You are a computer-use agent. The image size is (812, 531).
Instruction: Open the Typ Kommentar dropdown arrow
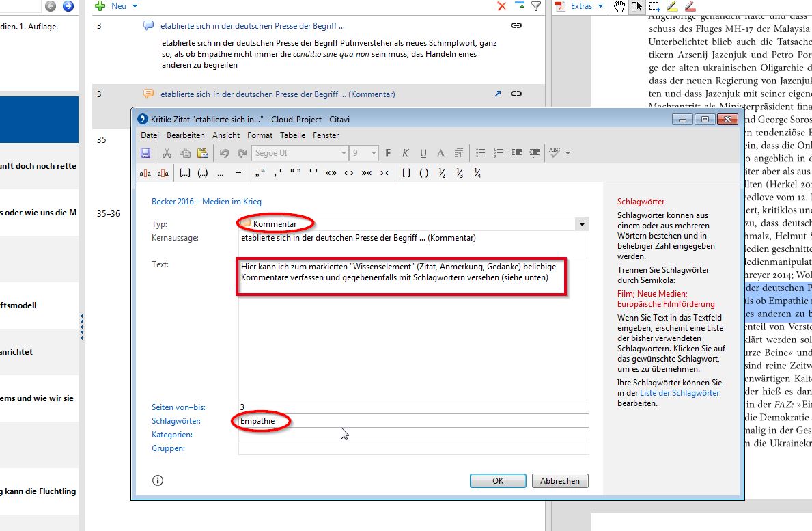click(582, 224)
